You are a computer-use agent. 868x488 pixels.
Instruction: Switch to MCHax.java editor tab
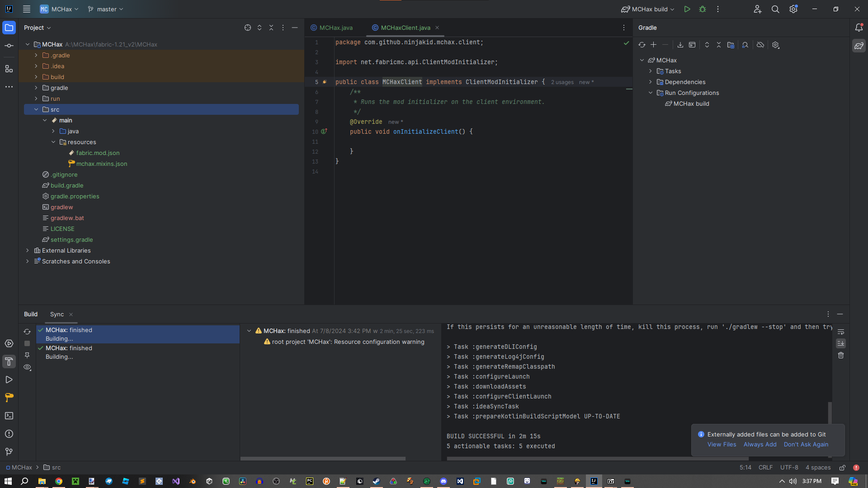(x=335, y=28)
